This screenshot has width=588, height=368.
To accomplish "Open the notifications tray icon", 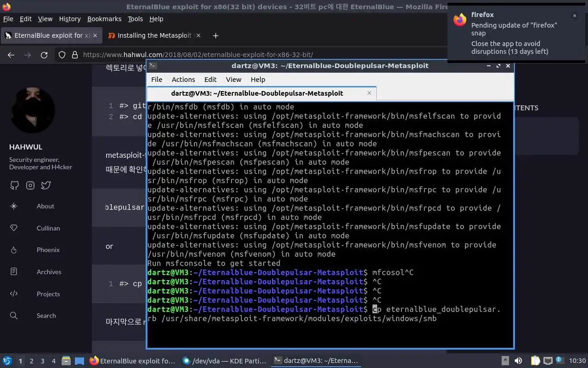I will (560, 361).
